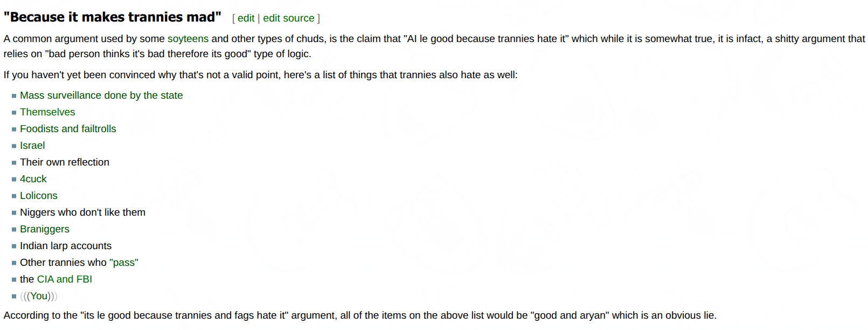Open the "Foodists and failtrolls" link
The width and height of the screenshot is (868, 330).
68,129
